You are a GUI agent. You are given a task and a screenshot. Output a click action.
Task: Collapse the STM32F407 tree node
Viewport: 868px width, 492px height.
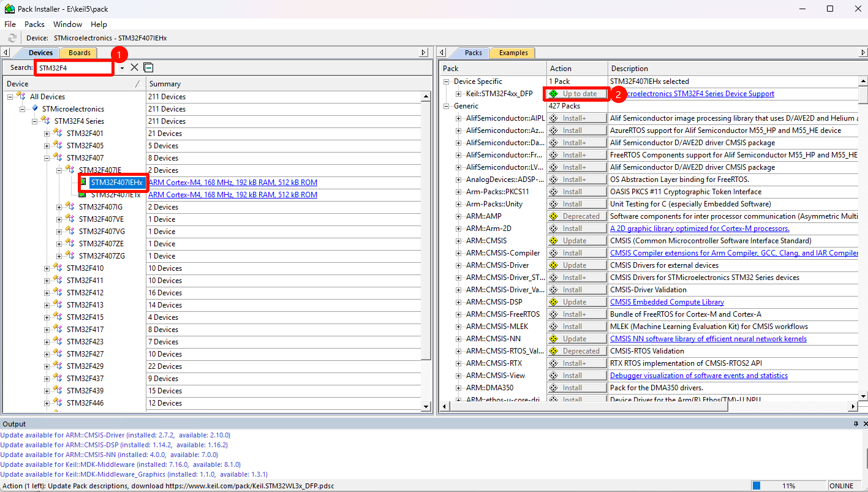47,157
